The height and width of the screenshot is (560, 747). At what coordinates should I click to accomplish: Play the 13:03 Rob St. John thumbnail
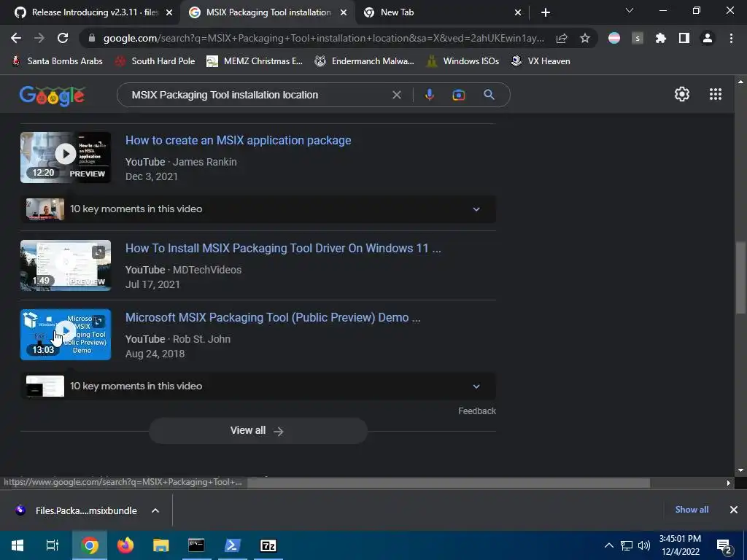click(x=65, y=335)
